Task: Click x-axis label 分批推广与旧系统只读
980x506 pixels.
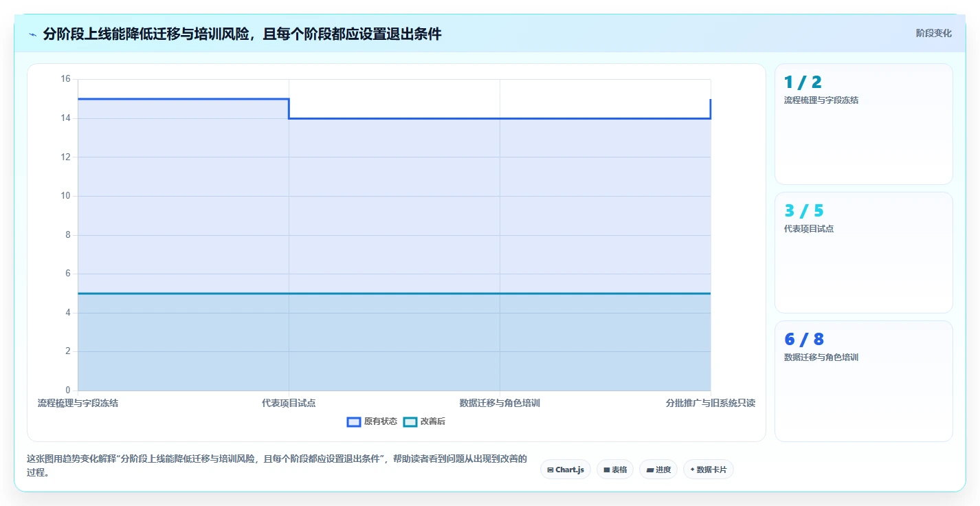Action: point(711,403)
